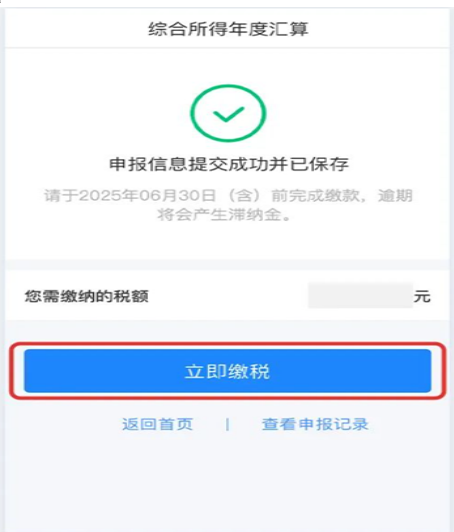Click the tax amount row
The width and height of the screenshot is (454, 532).
[227, 295]
